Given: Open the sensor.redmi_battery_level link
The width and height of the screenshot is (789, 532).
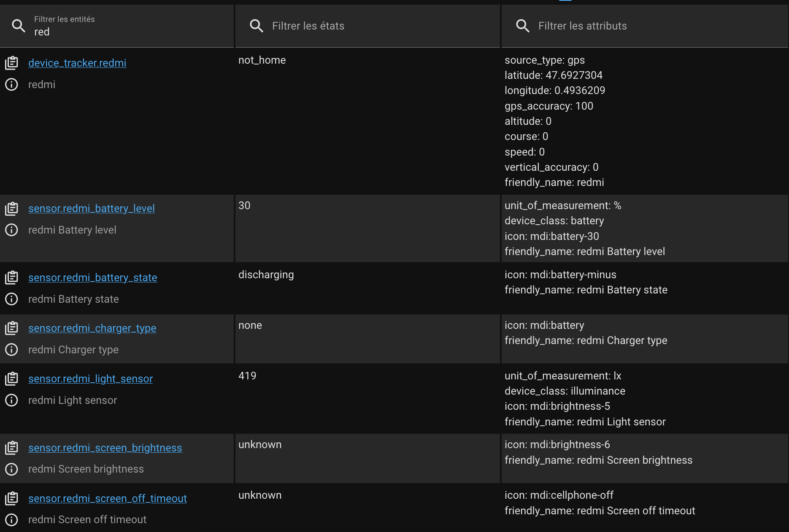Looking at the screenshot, I should pos(92,208).
